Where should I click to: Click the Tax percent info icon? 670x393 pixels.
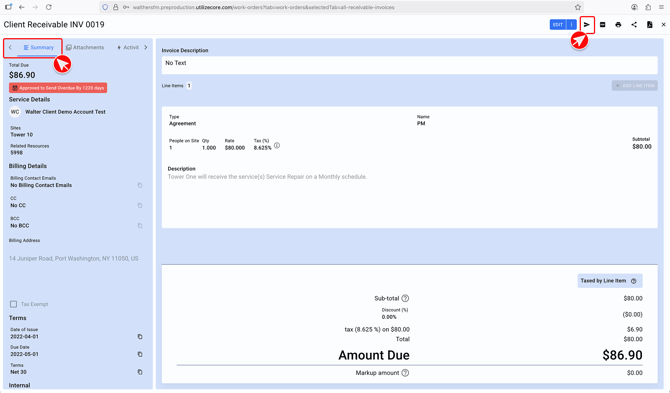pyautogui.click(x=277, y=146)
